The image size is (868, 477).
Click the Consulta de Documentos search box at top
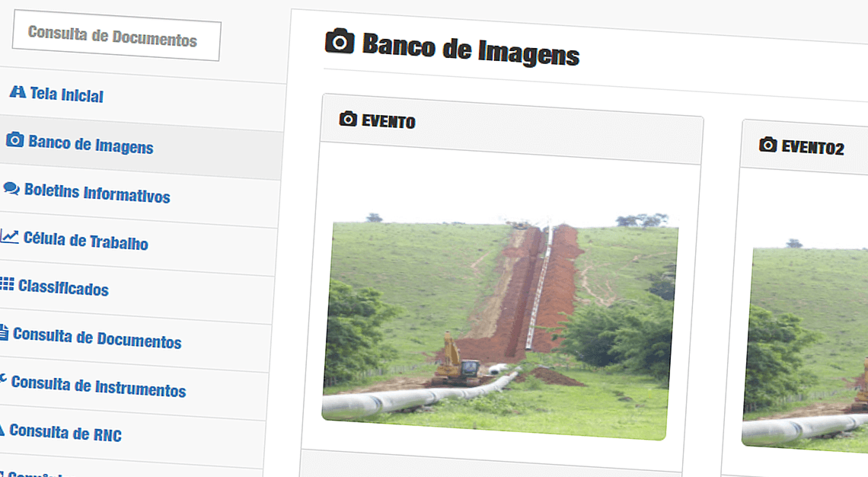pyautogui.click(x=114, y=37)
